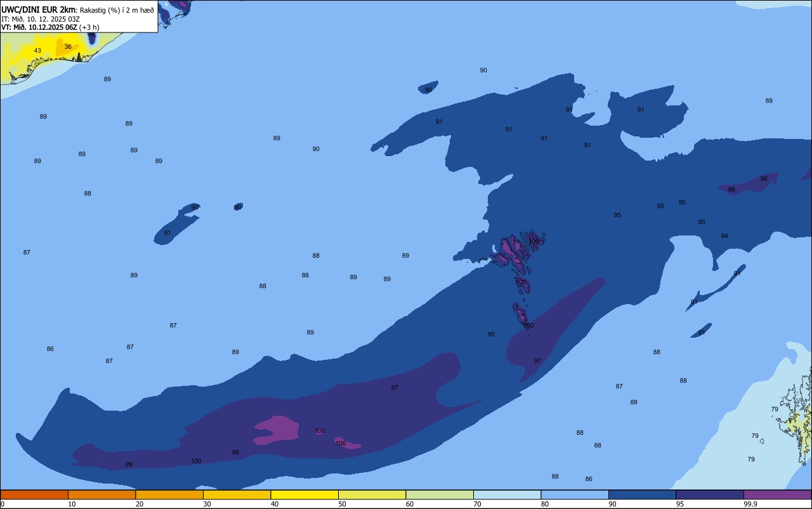The height and width of the screenshot is (509, 812).
Task: Select the 40–50% bright yellow legend segment
Action: coord(304,494)
